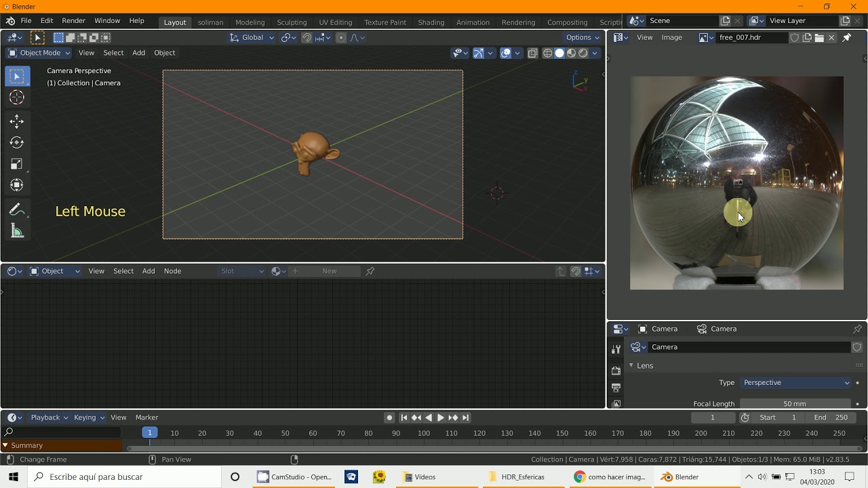Viewport: 868px width, 488px height.
Task: Toggle X-ray view
Action: pos(533,53)
